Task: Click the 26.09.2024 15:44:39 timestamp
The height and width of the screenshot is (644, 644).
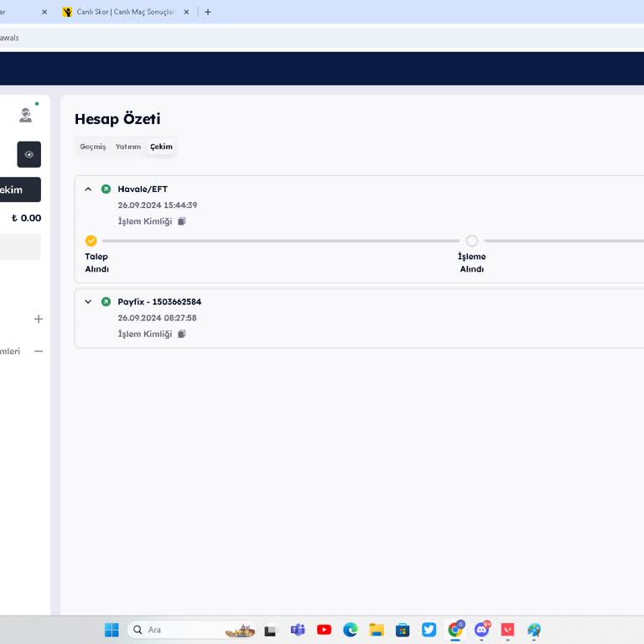Action: 158,205
